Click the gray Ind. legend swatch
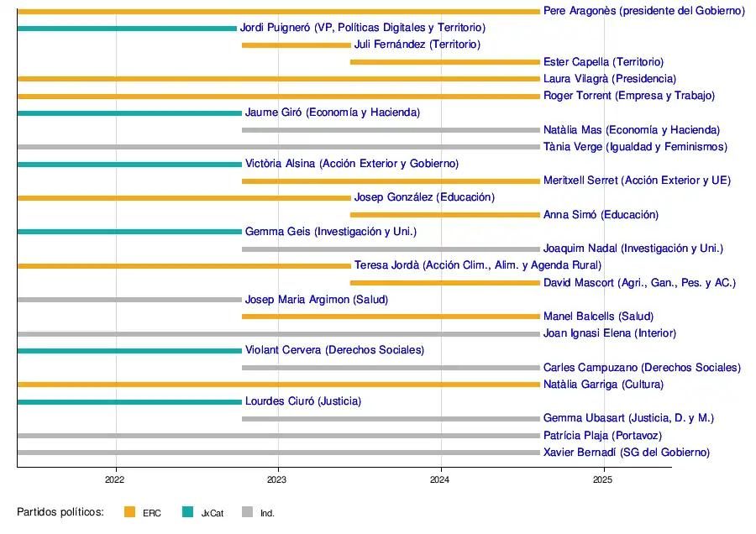Viewport: 756px width, 534px height. click(247, 512)
